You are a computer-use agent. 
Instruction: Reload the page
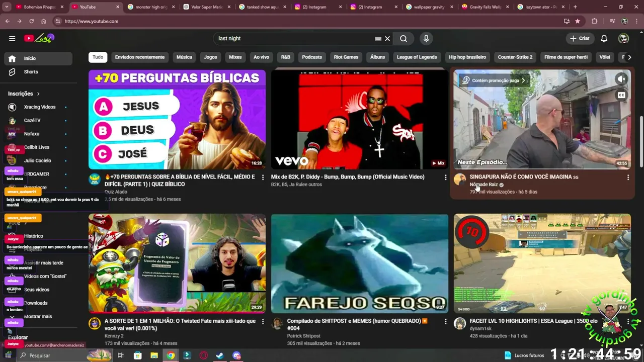(31, 21)
